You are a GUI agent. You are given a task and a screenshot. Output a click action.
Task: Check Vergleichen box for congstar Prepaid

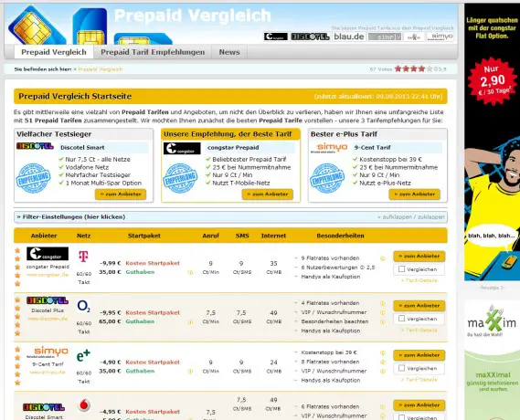click(x=401, y=269)
